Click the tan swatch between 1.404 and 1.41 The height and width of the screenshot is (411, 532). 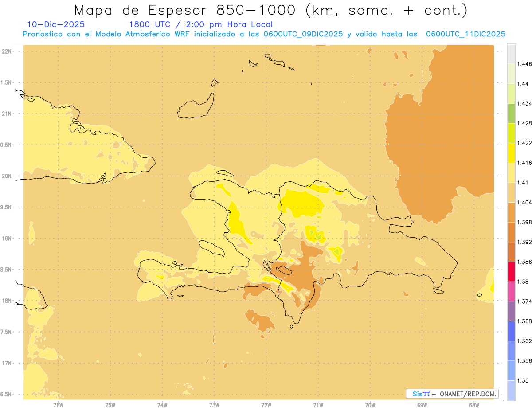point(511,192)
